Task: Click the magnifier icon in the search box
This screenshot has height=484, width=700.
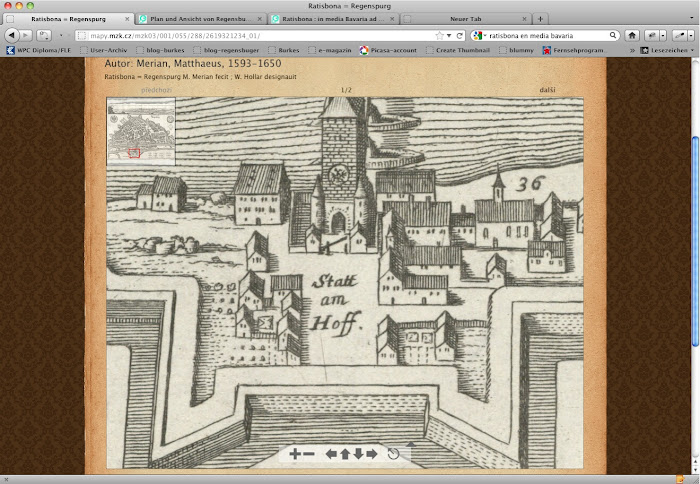Action: coord(613,35)
